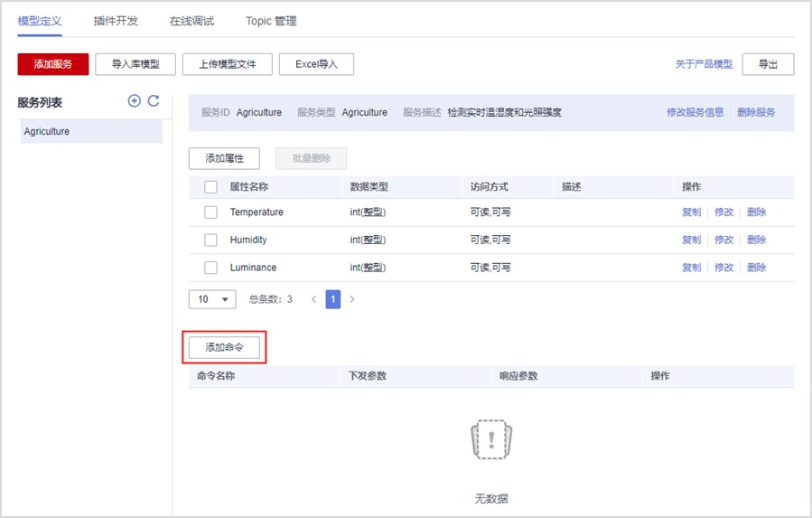812x518 pixels.
Task: Click 修改服务信息 link
Action: tap(695, 113)
